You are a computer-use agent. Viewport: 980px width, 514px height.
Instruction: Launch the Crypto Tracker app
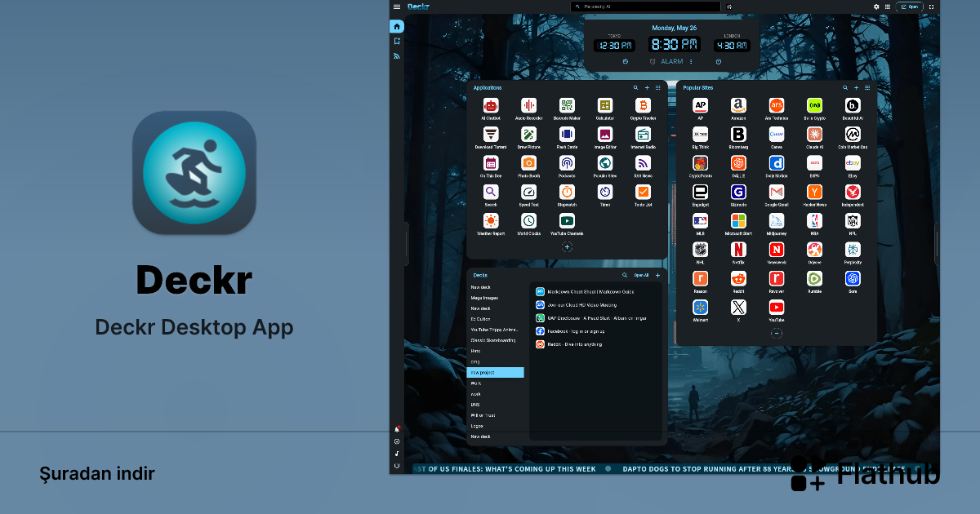pyautogui.click(x=643, y=105)
